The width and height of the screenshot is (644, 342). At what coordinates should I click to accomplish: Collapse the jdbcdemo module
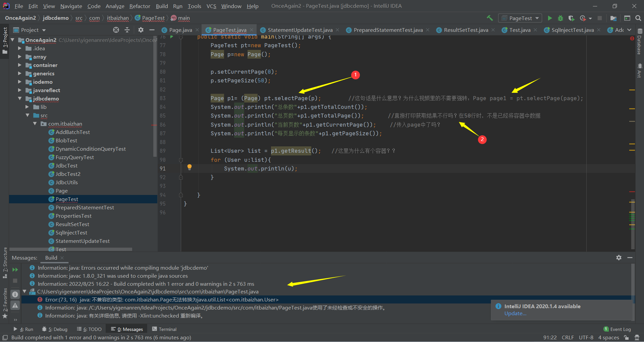[20, 99]
